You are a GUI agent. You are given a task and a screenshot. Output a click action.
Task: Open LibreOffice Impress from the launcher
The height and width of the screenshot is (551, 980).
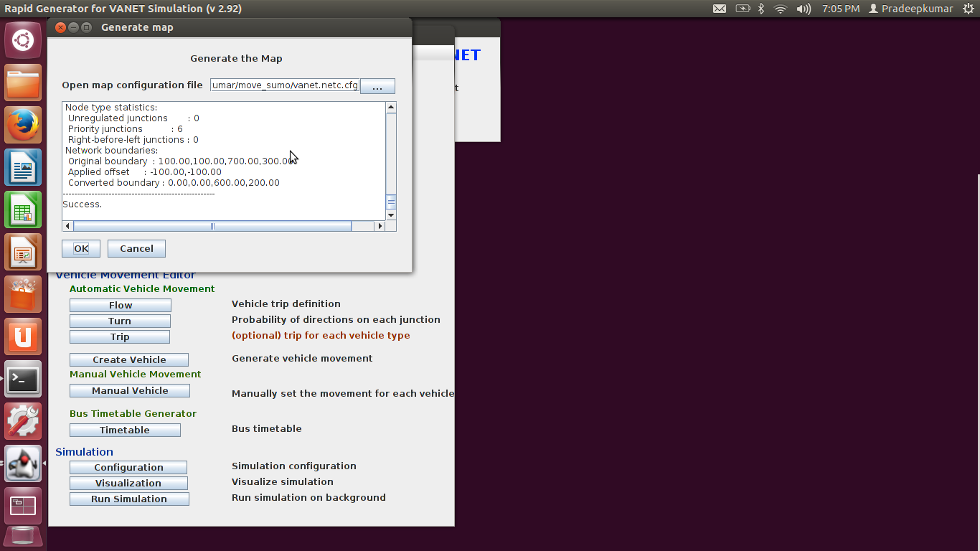(23, 253)
